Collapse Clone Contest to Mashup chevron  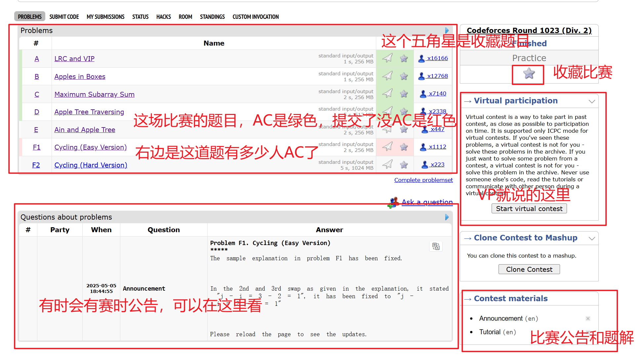pyautogui.click(x=592, y=238)
